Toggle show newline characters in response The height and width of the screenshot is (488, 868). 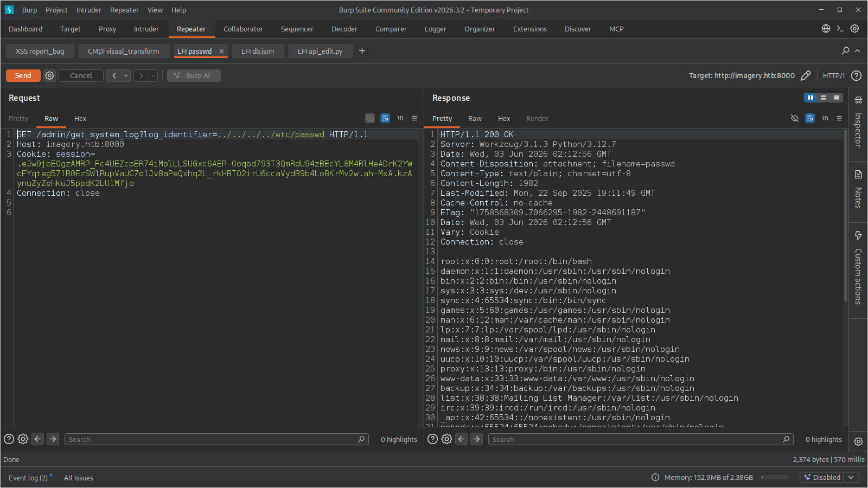pyautogui.click(x=825, y=118)
